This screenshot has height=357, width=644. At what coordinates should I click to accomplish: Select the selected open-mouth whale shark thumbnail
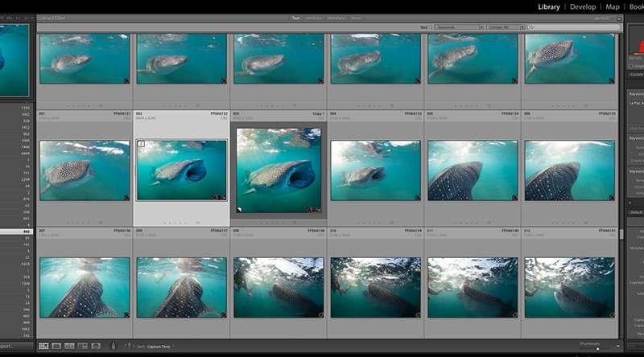[x=181, y=170]
